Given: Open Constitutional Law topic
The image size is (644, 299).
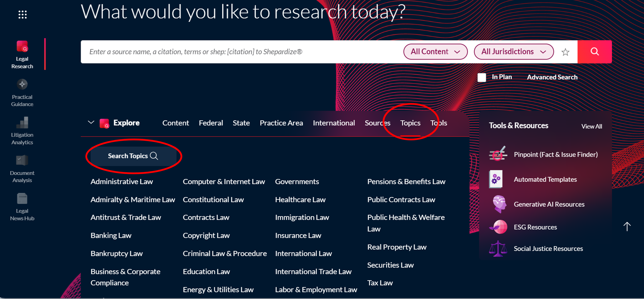Looking at the screenshot, I should click(213, 200).
